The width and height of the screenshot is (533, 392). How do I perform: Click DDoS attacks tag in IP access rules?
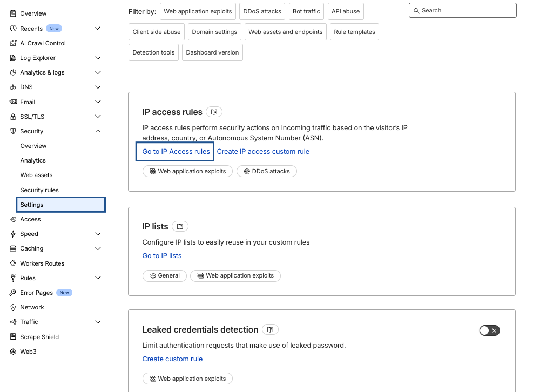[267, 171]
